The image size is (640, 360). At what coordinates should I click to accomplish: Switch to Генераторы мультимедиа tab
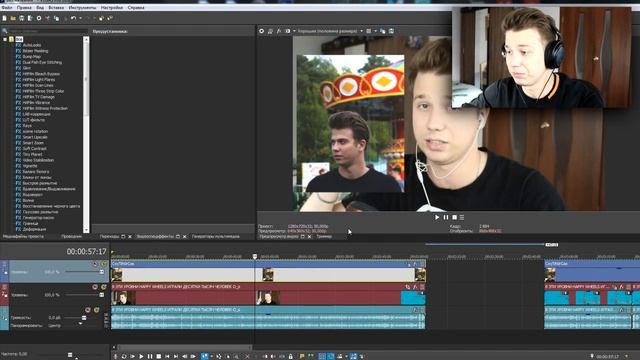[216, 236]
